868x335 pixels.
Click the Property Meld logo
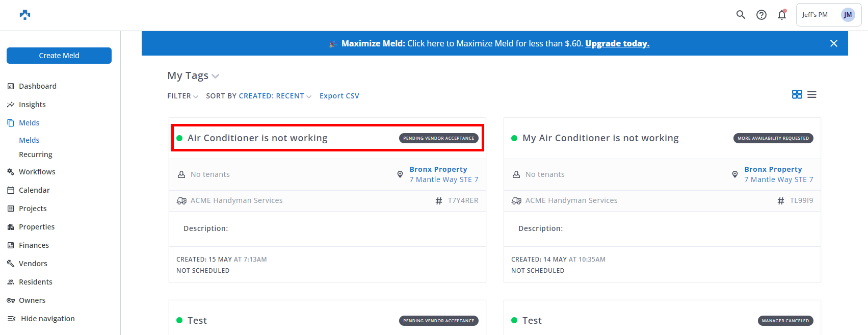pyautogui.click(x=25, y=15)
